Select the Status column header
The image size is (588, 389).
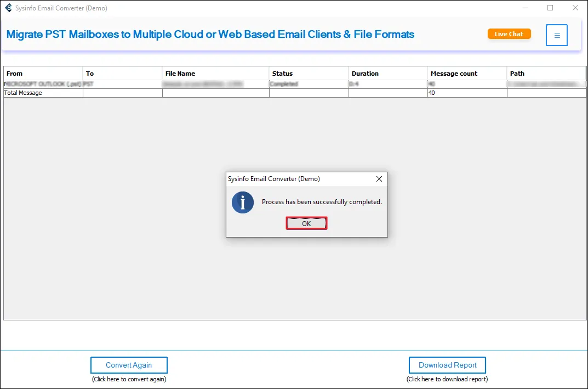point(309,74)
